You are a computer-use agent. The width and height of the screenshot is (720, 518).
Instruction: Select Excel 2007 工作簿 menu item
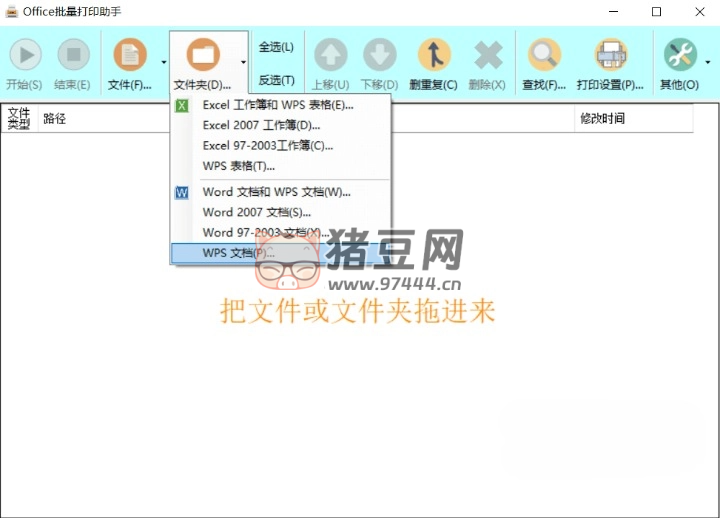tap(261, 125)
